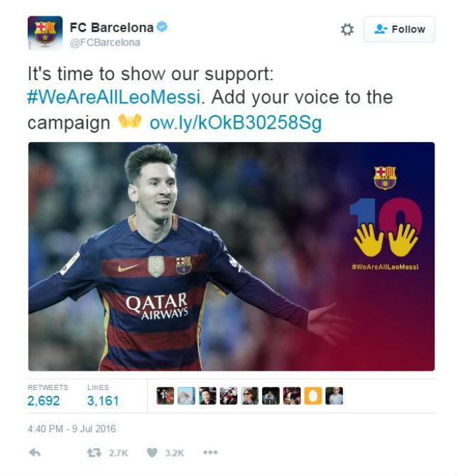Viewport: 458px width, 476px height.
Task: Open the #WeAreAllLeoMessi hashtag
Action: click(114, 97)
